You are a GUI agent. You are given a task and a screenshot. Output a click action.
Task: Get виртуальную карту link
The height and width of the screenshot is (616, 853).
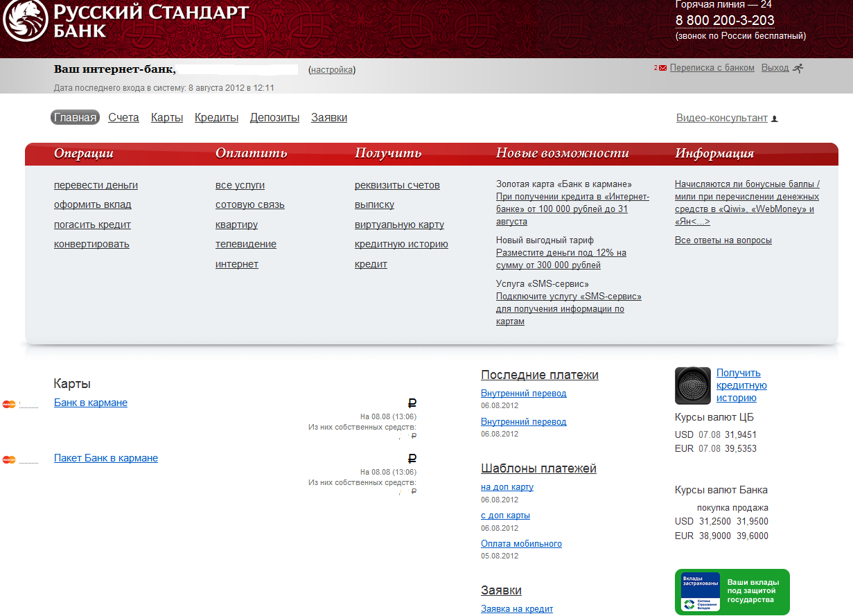[x=399, y=225]
